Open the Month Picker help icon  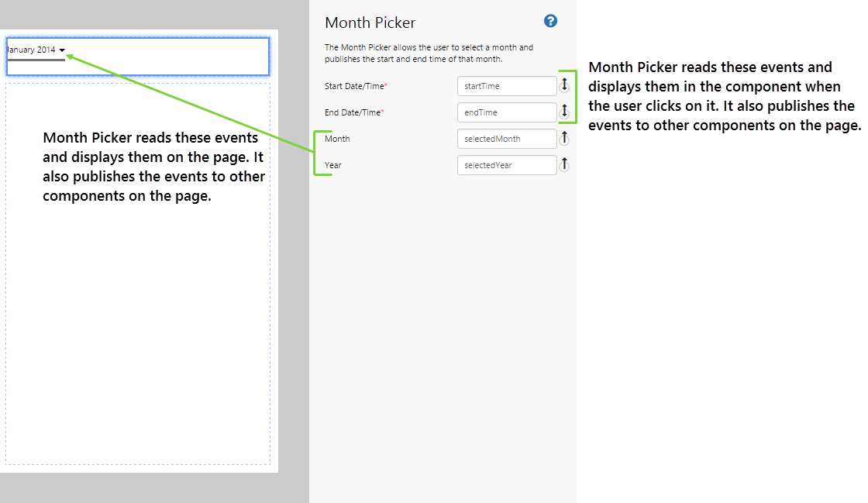pos(550,21)
